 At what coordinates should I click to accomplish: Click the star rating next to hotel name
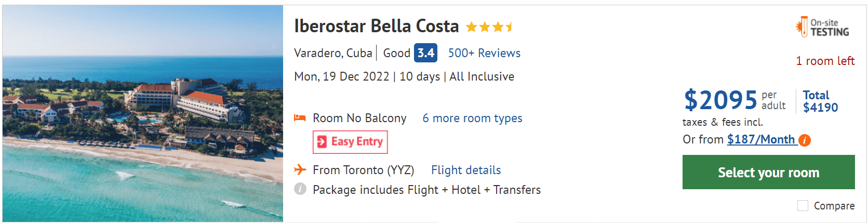click(489, 27)
